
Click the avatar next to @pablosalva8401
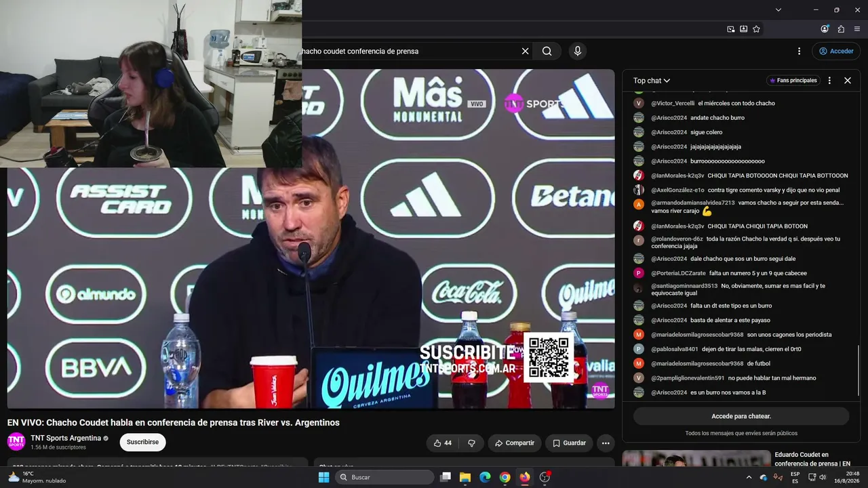click(x=639, y=349)
